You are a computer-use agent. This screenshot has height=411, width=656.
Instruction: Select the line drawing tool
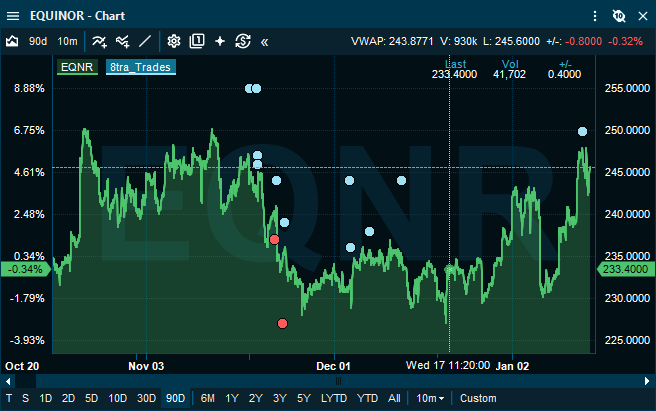click(145, 41)
